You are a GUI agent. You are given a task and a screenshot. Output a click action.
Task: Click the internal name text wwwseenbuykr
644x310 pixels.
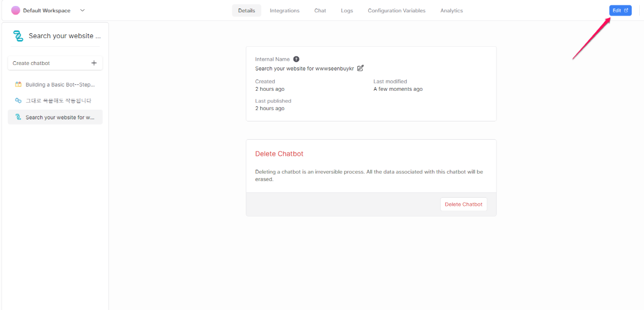(304, 68)
